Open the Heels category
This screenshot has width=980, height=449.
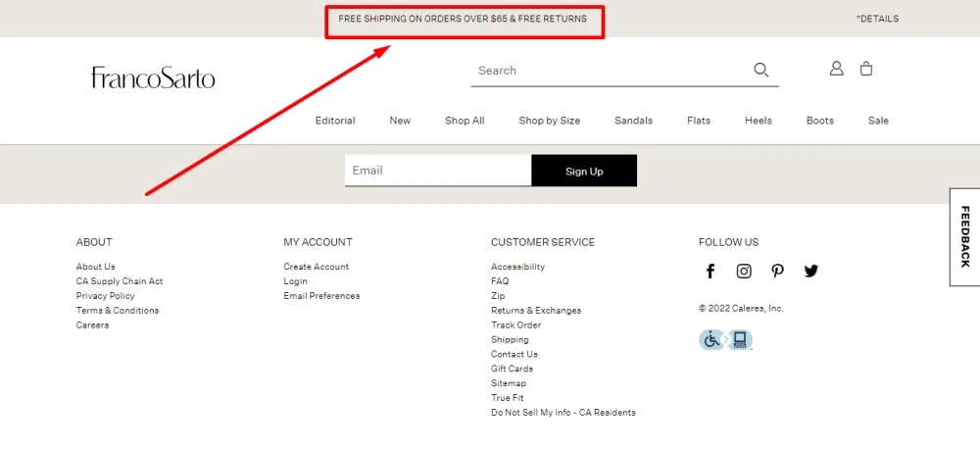point(759,121)
